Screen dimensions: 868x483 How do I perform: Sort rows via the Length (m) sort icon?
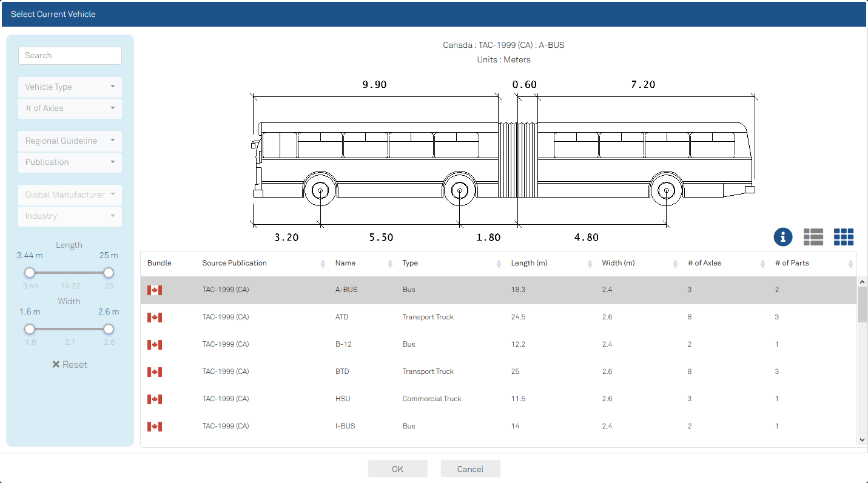[588, 263]
